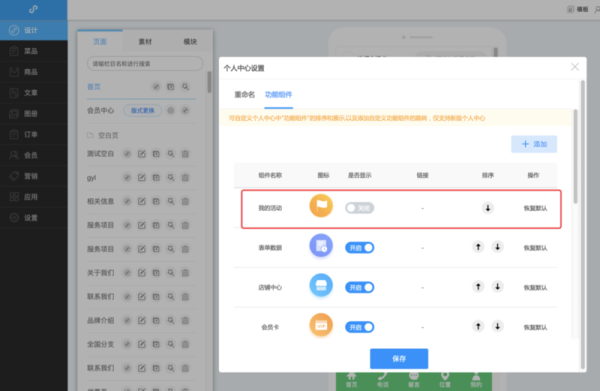Image resolution: width=600 pixels, height=391 pixels.
Task: Toggle off 表单数据 display switch
Action: [360, 248]
